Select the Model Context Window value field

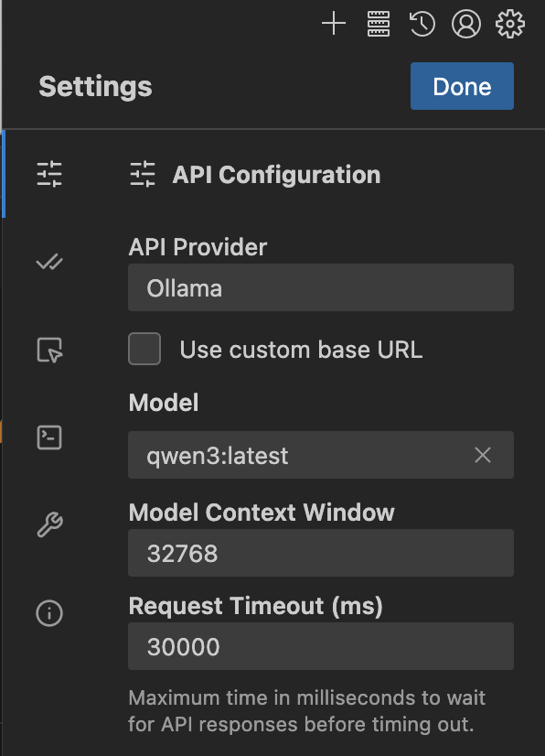[x=321, y=553]
